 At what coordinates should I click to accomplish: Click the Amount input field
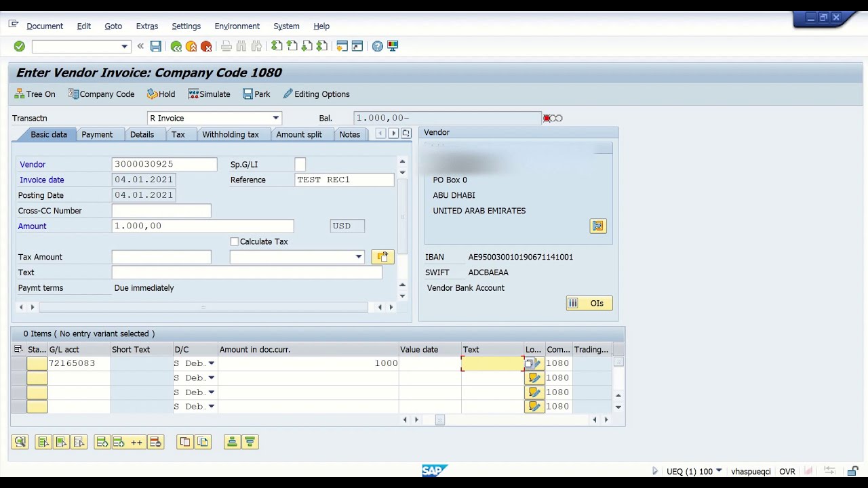click(203, 226)
